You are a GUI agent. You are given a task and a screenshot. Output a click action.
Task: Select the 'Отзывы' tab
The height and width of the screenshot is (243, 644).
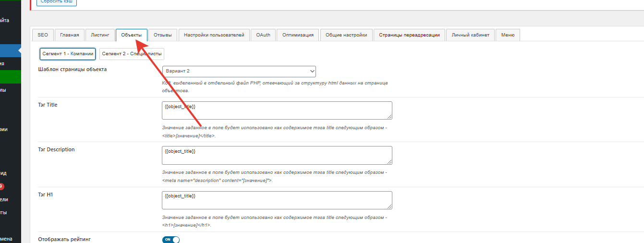162,35
